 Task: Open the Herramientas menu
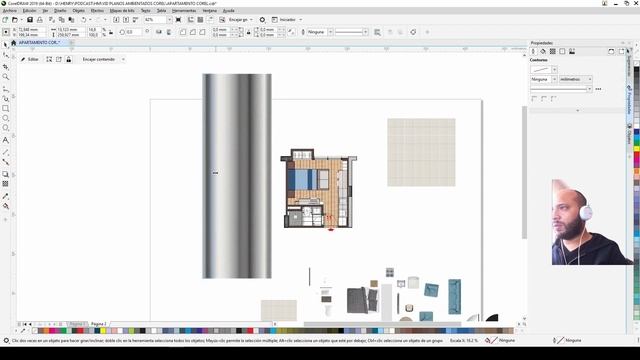click(x=184, y=11)
